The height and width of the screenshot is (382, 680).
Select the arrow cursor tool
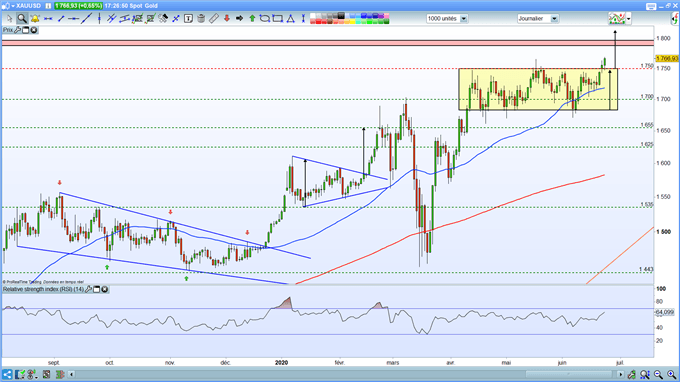[10, 19]
